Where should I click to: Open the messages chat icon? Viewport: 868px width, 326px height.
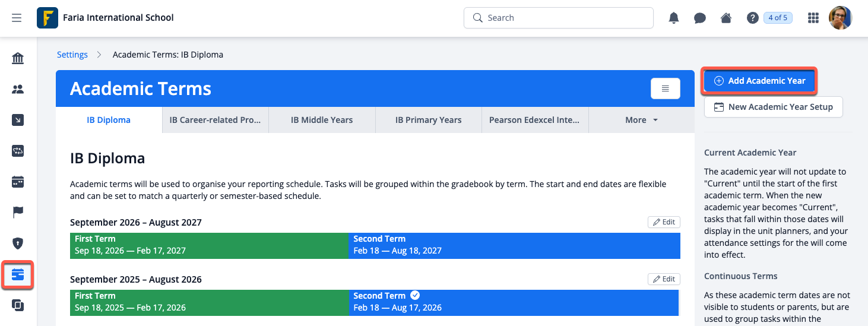tap(700, 18)
